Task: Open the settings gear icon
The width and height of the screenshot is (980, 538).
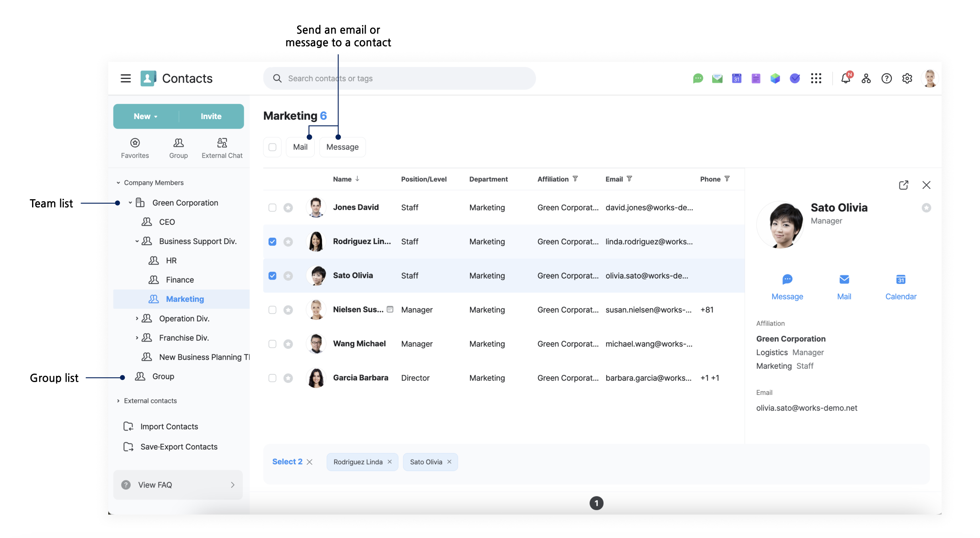Action: click(907, 79)
